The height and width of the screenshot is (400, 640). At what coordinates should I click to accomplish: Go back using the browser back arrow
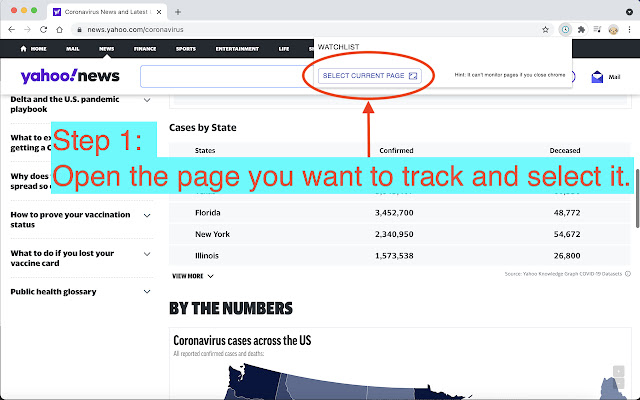coord(11,29)
